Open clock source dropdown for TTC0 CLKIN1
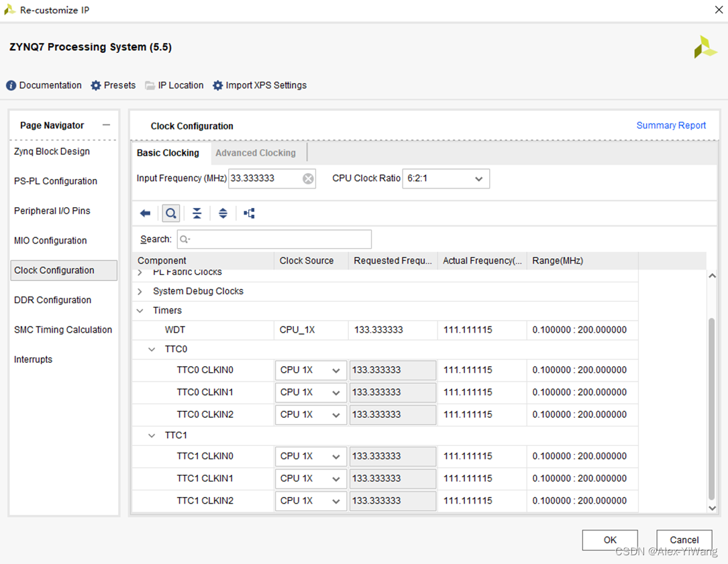 (x=311, y=393)
